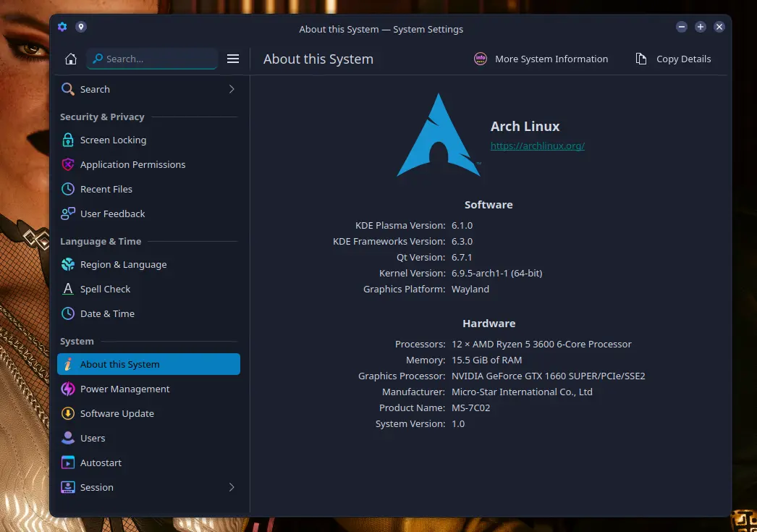Click the kernel version value 6.9.5-arch1-1 (64-bit)
The image size is (757, 532).
(x=496, y=274)
